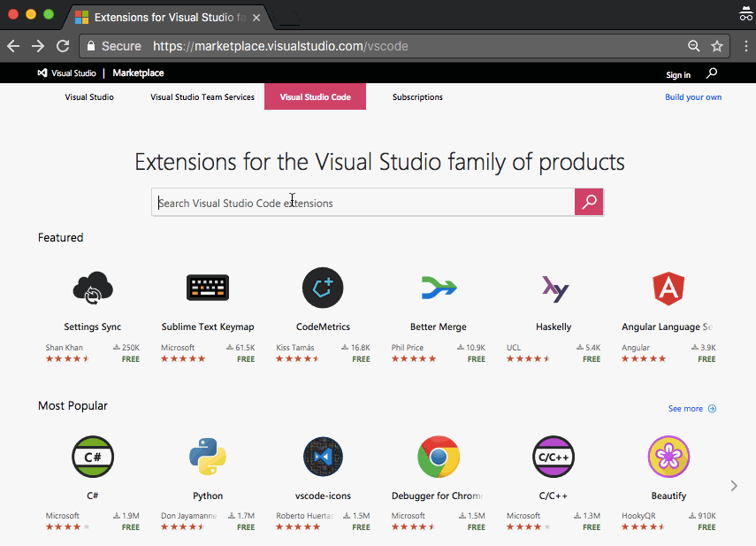The image size is (756, 546).
Task: Select the Visual Studio Code tab
Action: click(316, 96)
